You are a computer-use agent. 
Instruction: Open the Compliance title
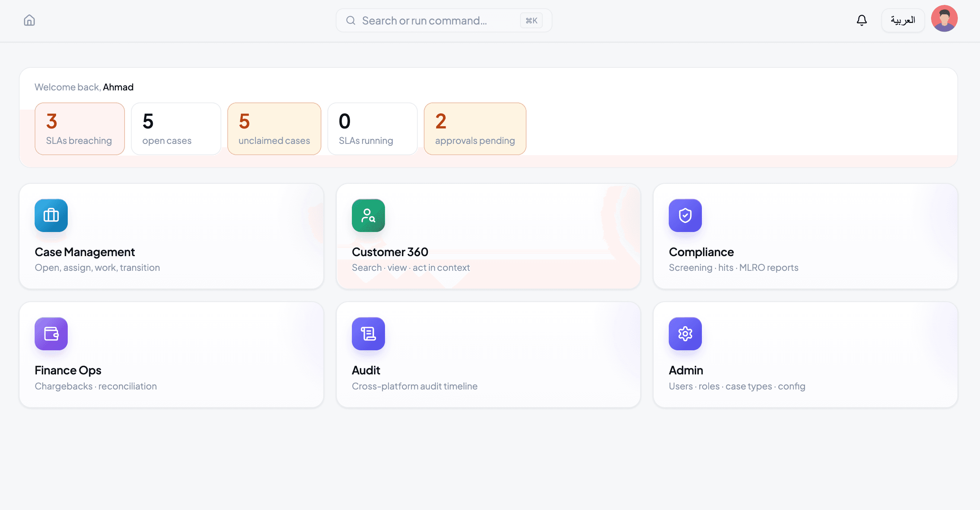tap(701, 252)
